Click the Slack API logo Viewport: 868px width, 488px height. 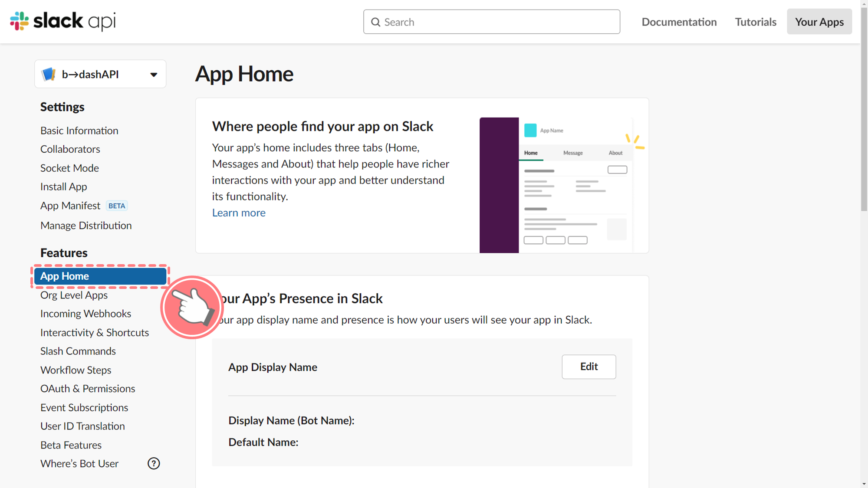coord(63,21)
